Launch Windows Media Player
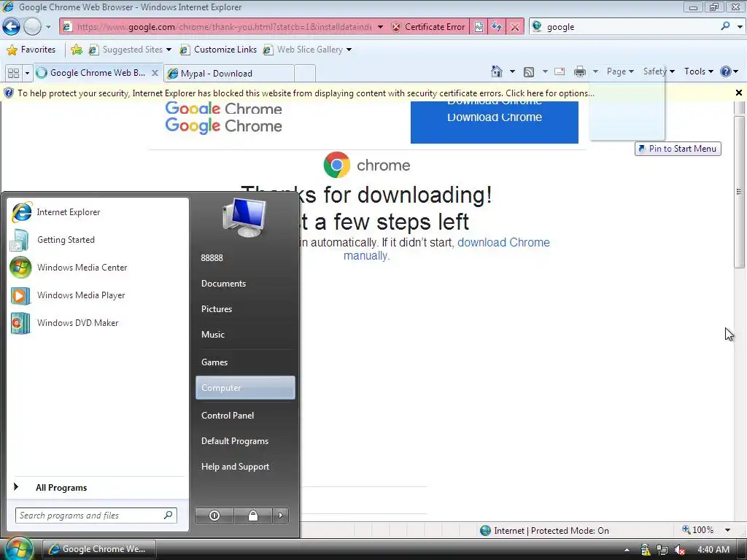Viewport: 747px width, 560px height. coord(98,295)
